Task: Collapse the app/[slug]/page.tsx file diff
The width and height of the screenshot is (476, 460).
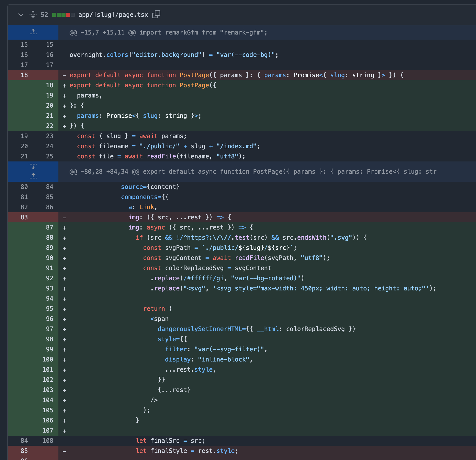Action: [21, 15]
